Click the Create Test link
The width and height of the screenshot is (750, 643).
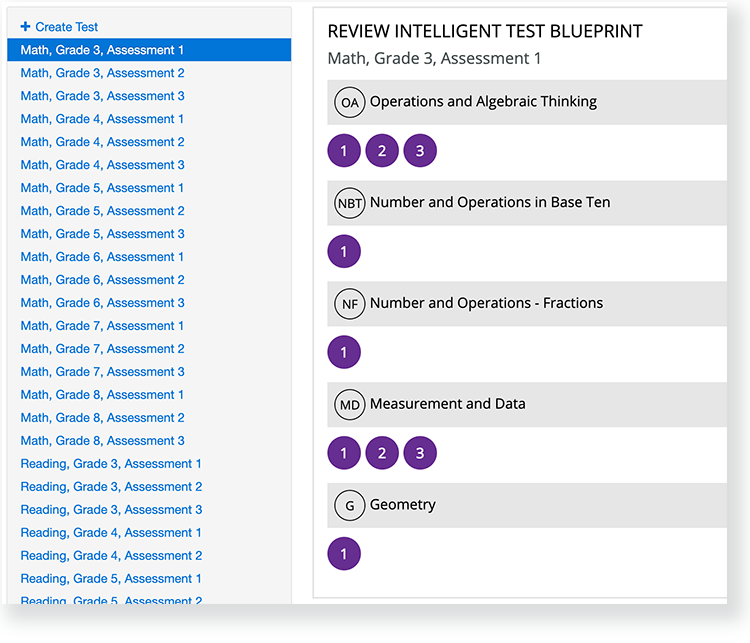[59, 27]
